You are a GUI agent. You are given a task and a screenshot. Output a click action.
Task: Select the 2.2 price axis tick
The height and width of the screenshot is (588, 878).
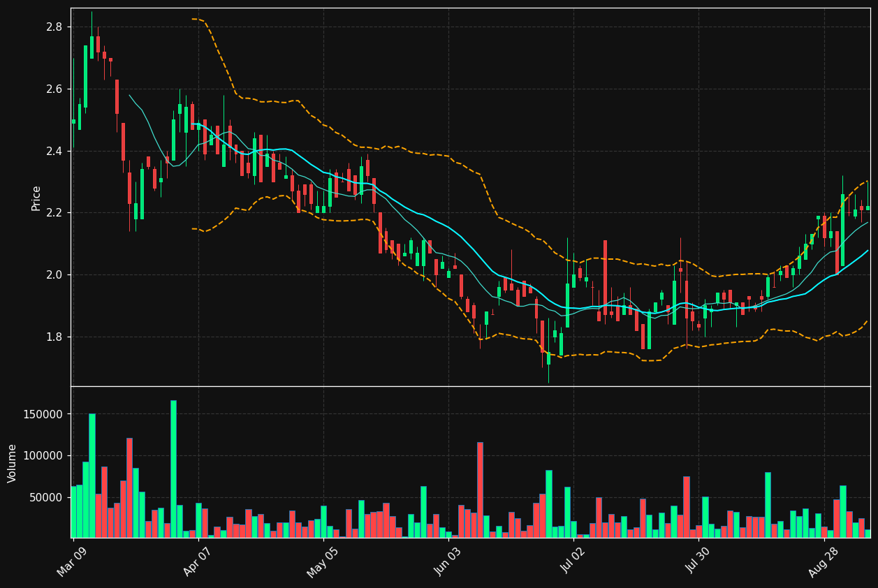click(54, 213)
